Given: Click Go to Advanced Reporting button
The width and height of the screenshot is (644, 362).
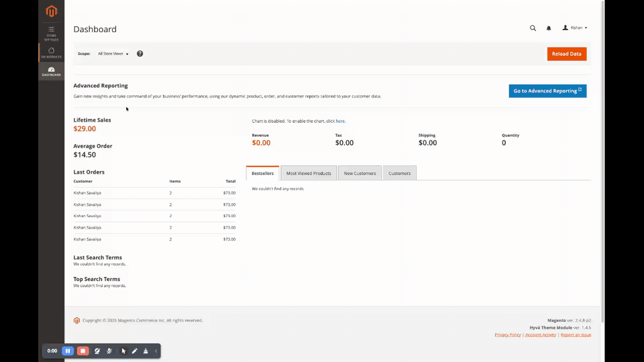Looking at the screenshot, I should pos(547,90).
